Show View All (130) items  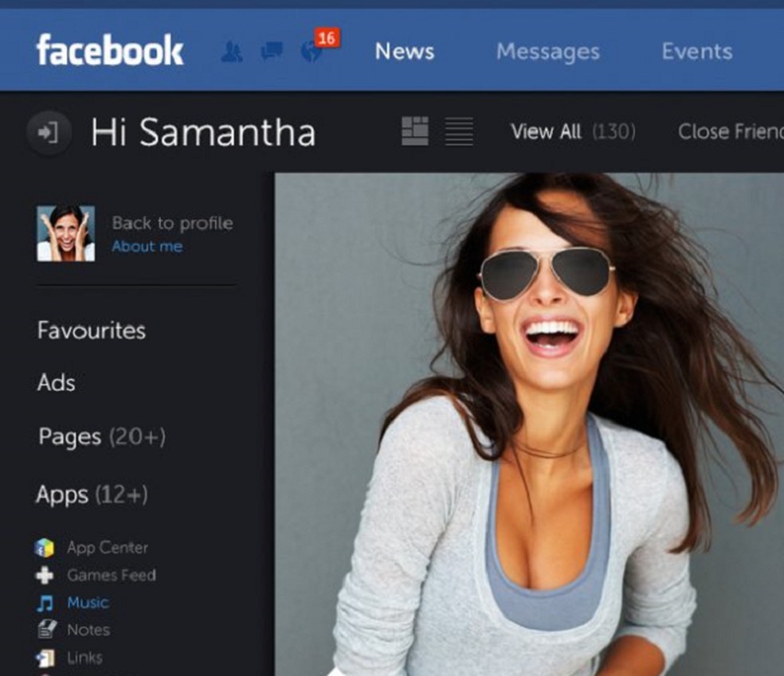(x=572, y=132)
